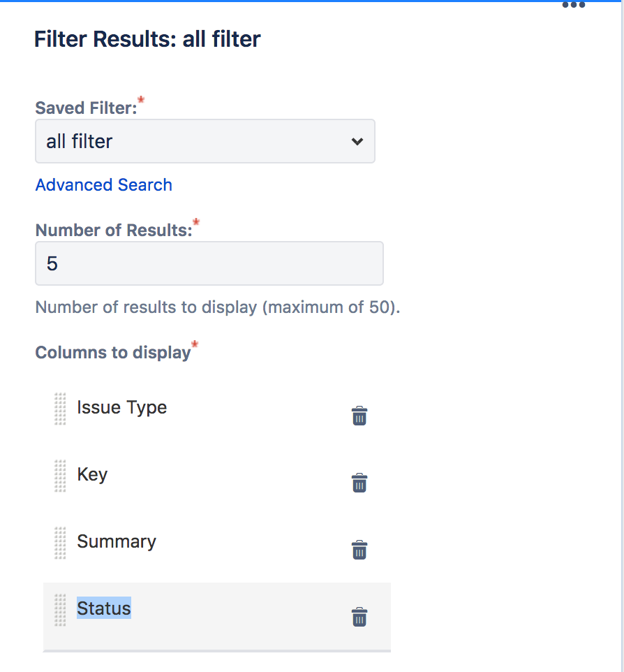Click the Number of Results label
624x672 pixels.
pyautogui.click(x=113, y=231)
